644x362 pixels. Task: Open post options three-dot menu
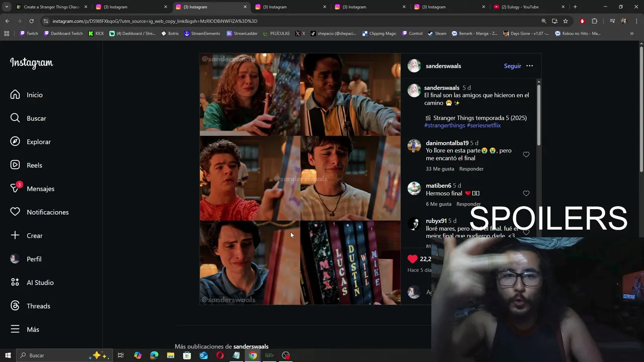(529, 66)
